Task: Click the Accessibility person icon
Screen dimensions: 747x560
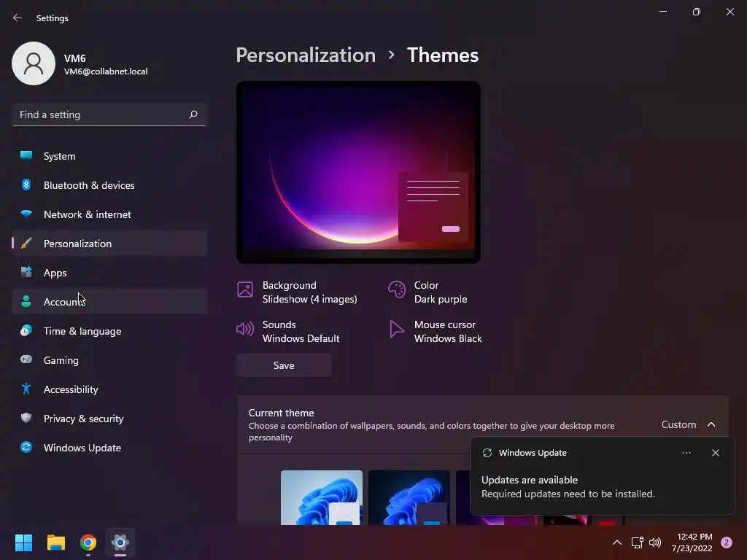Action: tap(26, 389)
